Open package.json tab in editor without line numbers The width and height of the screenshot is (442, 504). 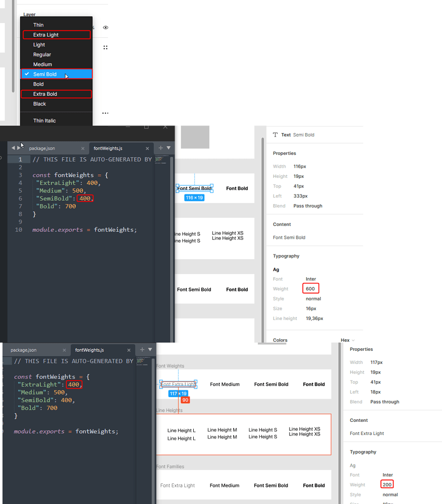pyautogui.click(x=24, y=350)
